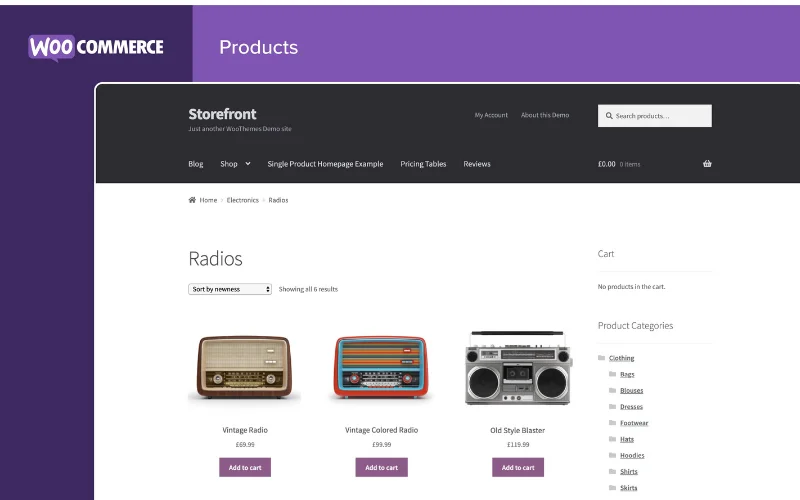Viewport: 800px width, 500px height.
Task: Open the Blouses category link
Action: (632, 391)
